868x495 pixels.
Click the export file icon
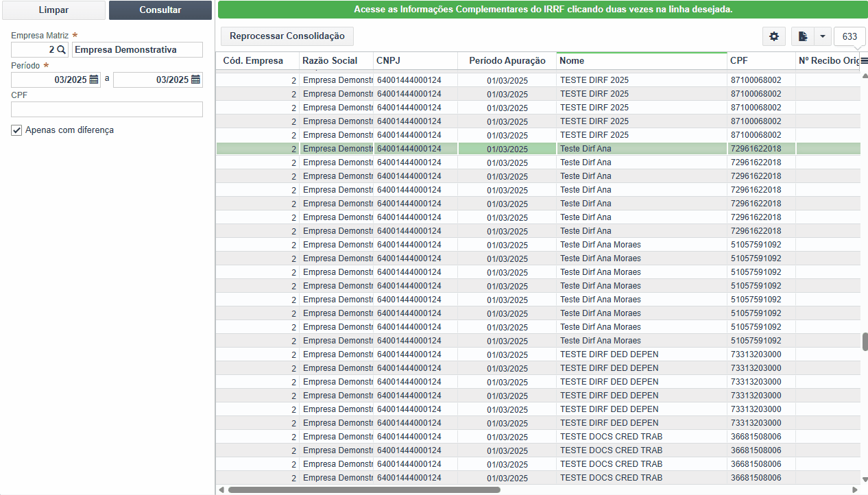[802, 36]
